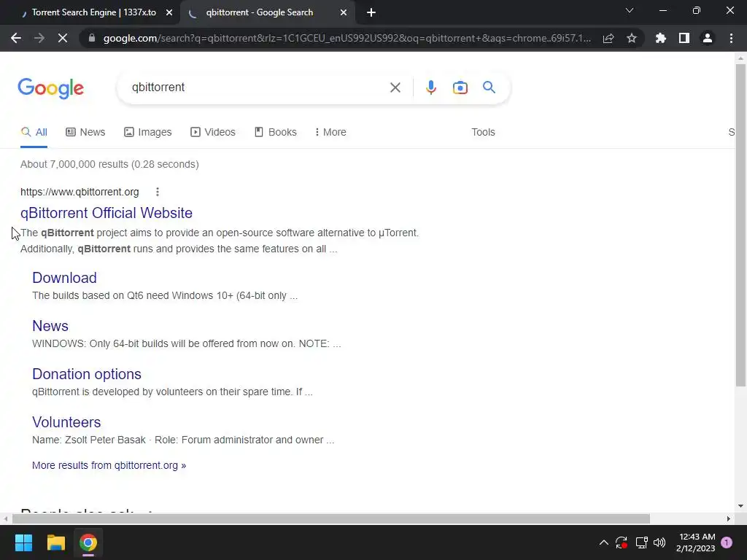Image resolution: width=747 pixels, height=560 pixels.
Task: Expand the More search categories
Action: point(330,133)
